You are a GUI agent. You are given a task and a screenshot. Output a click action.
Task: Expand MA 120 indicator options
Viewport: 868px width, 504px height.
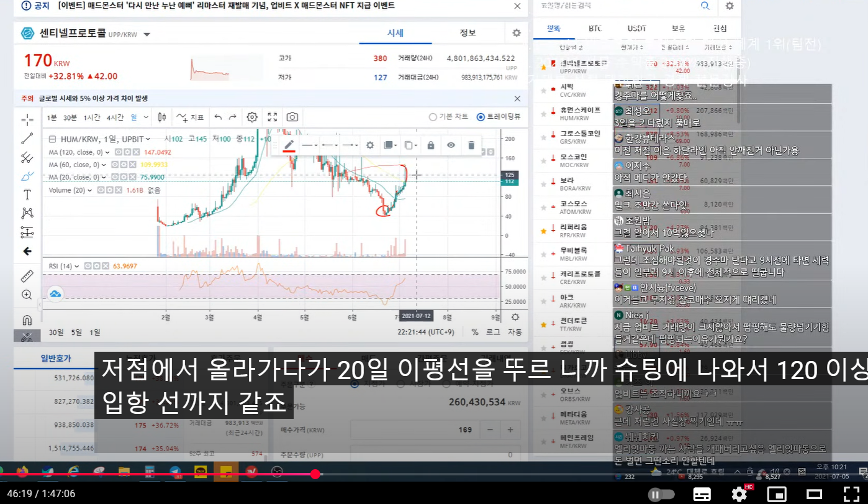coord(107,152)
